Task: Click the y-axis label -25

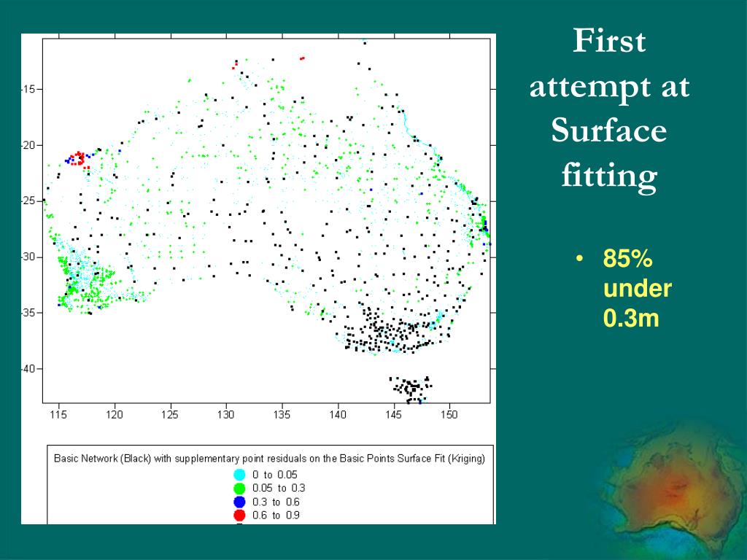Action: 28,201
